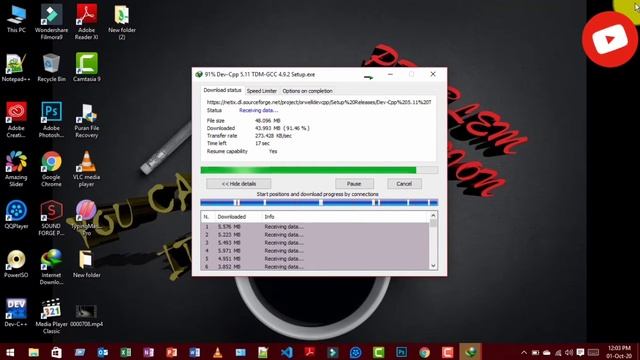Open VLC media player desktop shortcut

click(x=87, y=169)
